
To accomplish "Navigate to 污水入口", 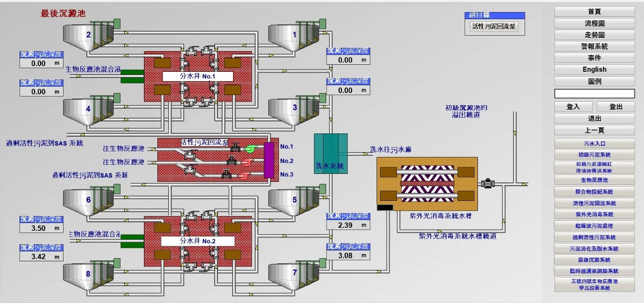I will tap(594, 143).
